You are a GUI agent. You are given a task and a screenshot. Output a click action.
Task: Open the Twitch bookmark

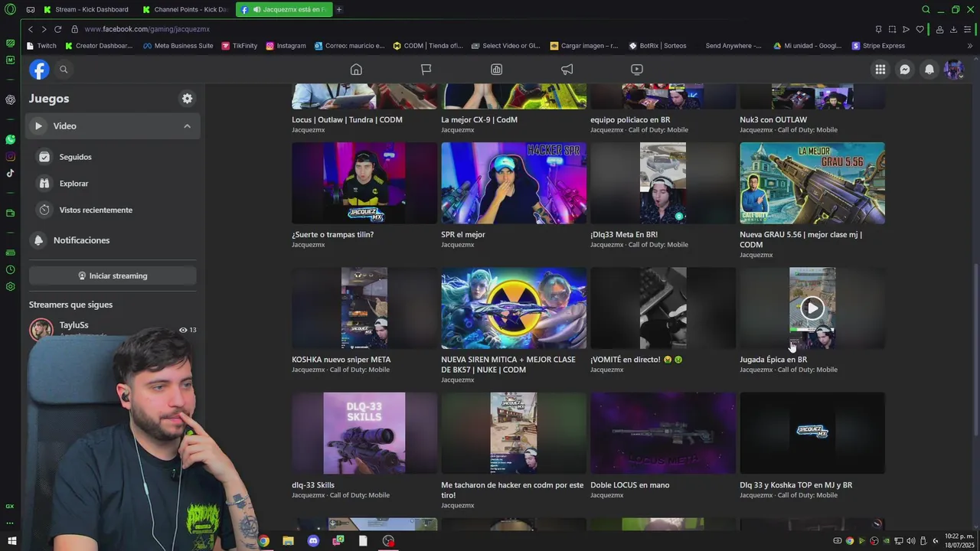[x=41, y=46]
